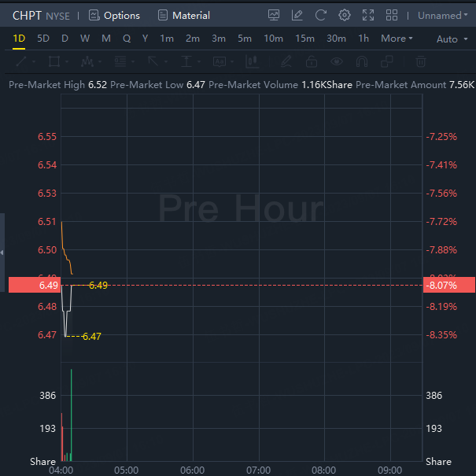Toggle drawings visibility eye icon
476x476 pixels.
coord(337,61)
